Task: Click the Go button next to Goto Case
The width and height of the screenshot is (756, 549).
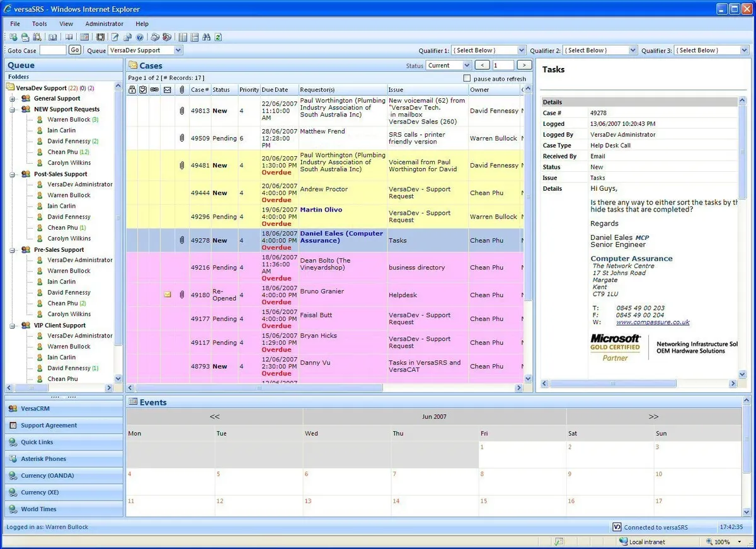Action: (74, 50)
